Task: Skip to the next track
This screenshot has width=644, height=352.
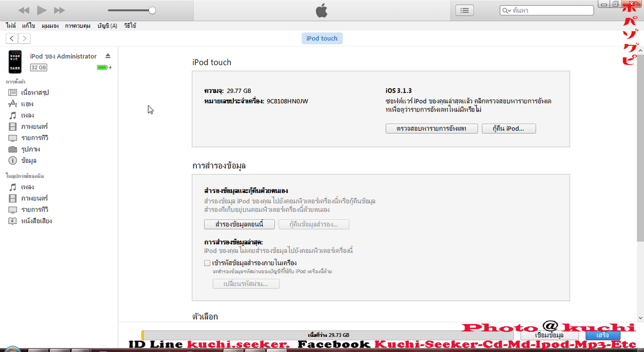Action: click(x=59, y=10)
